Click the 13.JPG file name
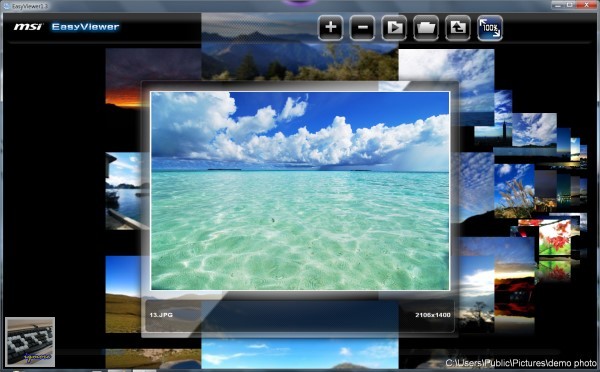This screenshot has width=600, height=372. pos(161,315)
